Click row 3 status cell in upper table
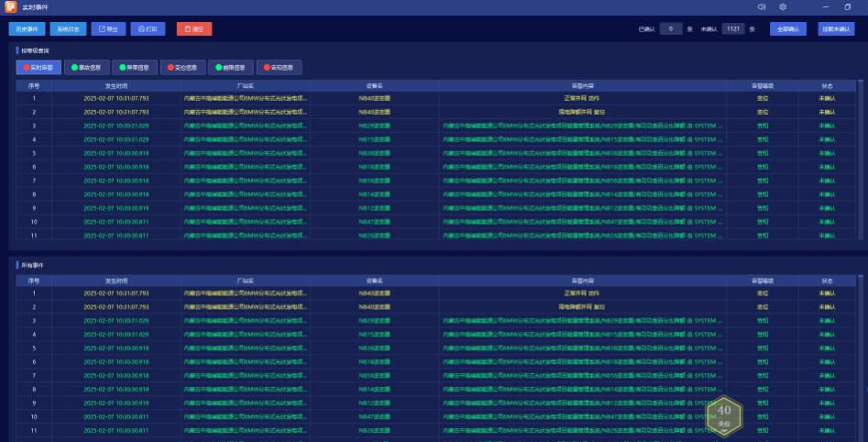Screen dimensions: 868x442 [827, 126]
